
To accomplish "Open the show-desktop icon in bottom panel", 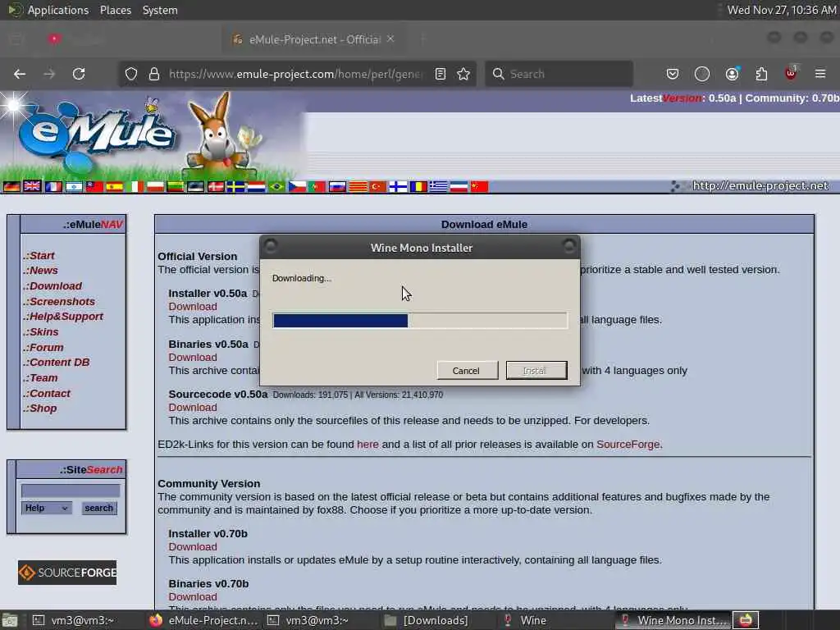I will (x=10, y=620).
